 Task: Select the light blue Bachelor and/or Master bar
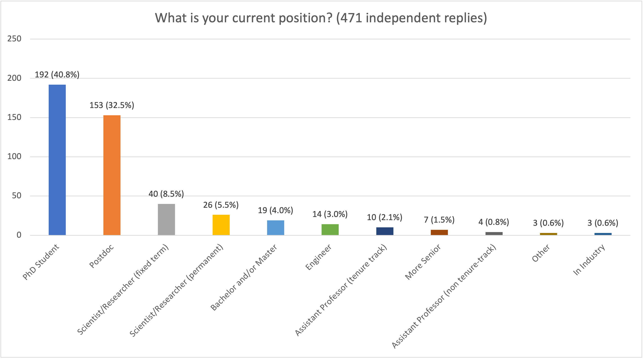275,228
